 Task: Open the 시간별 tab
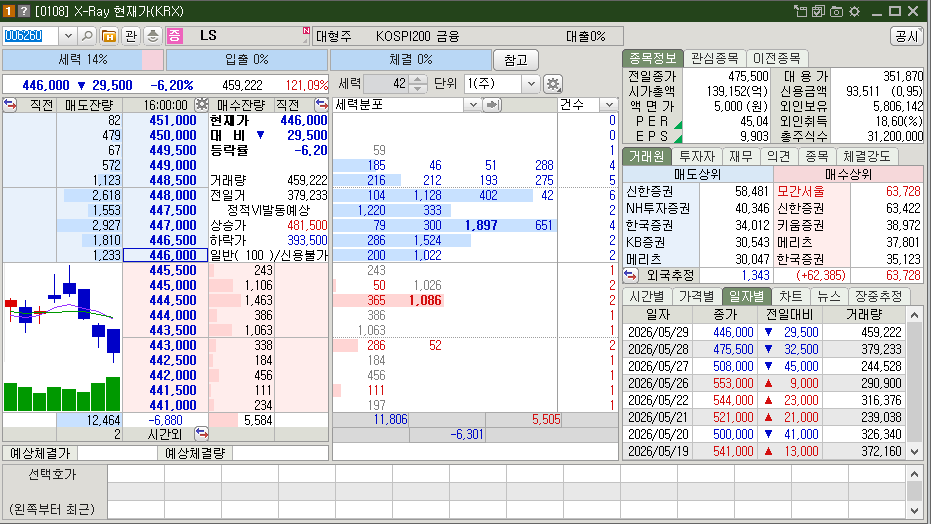click(x=647, y=296)
